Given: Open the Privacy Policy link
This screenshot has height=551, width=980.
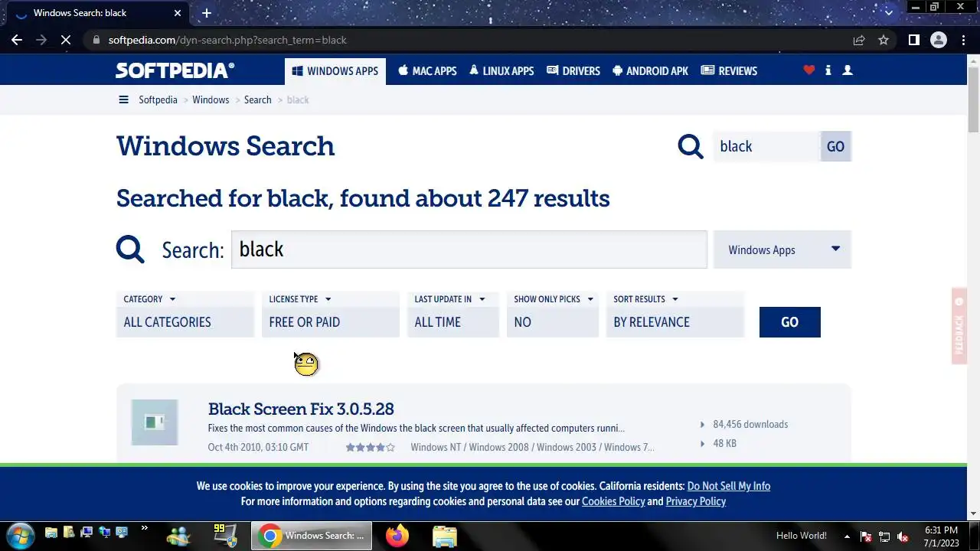Looking at the screenshot, I should 695,501.
